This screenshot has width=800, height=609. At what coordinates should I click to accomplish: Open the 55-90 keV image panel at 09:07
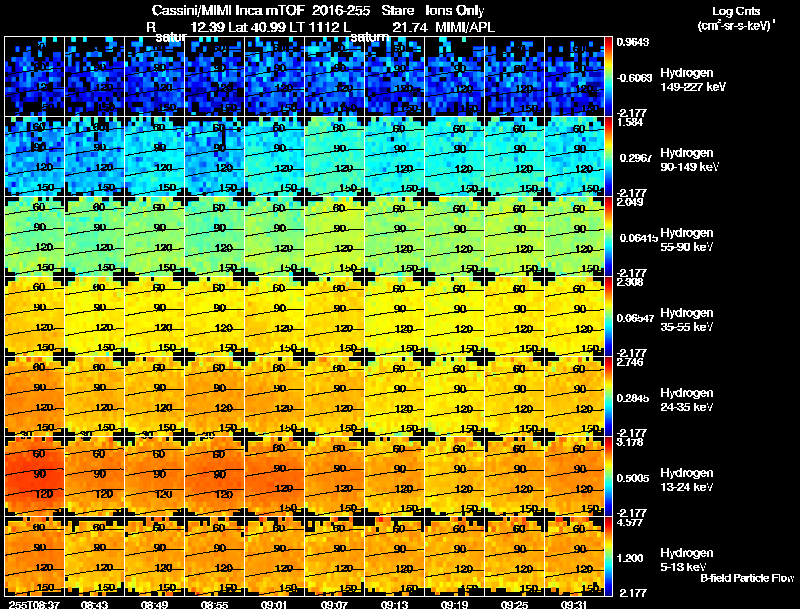coord(334,237)
